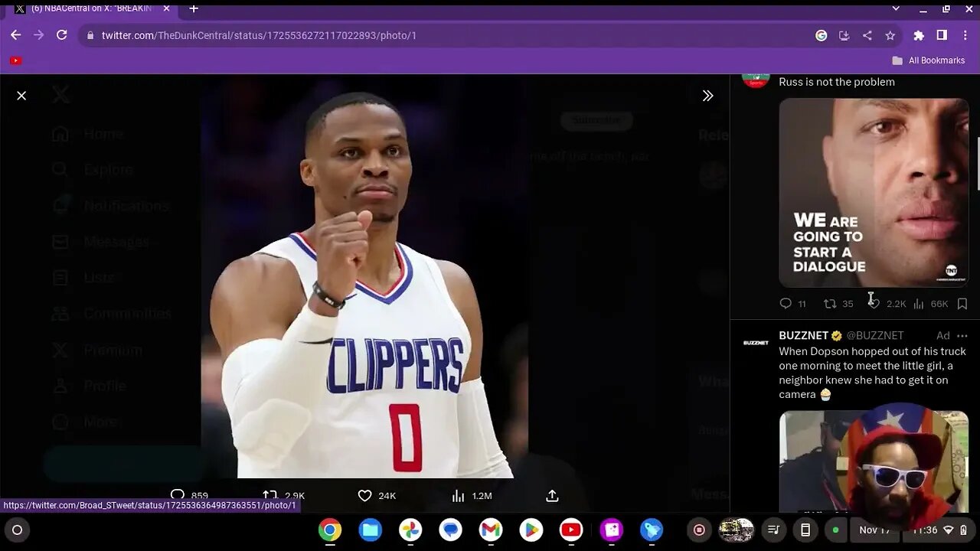Open the Files app on the shelf
The width and height of the screenshot is (980, 551).
pyautogui.click(x=371, y=530)
